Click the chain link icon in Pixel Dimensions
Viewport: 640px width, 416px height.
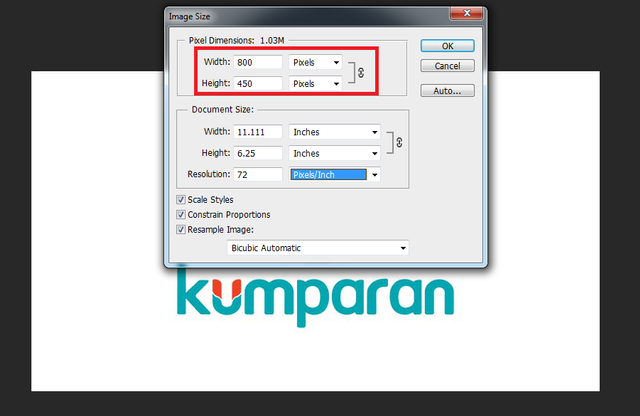tap(361, 73)
